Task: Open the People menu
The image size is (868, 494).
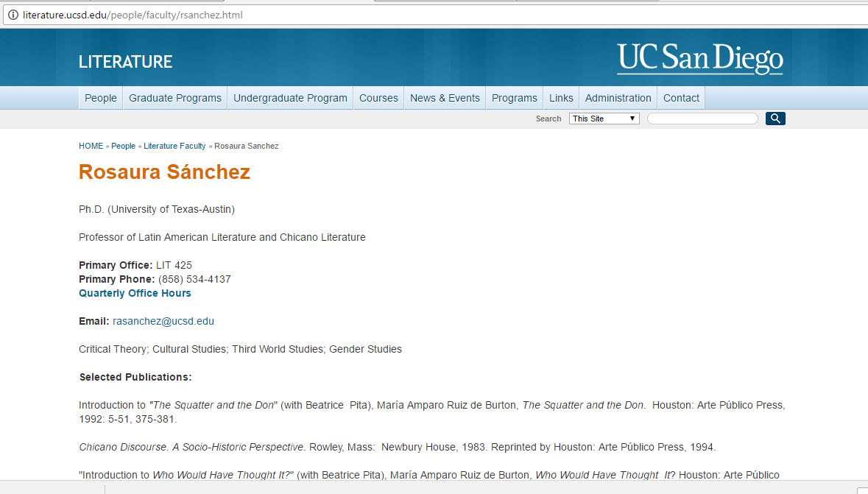Action: point(100,97)
